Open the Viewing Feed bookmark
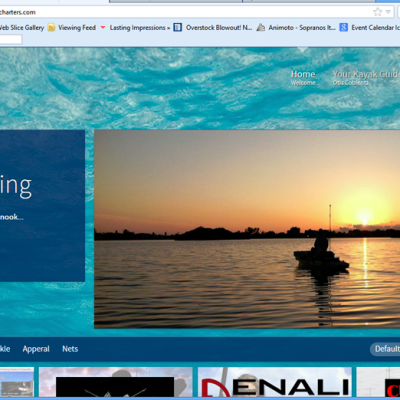 [77, 28]
